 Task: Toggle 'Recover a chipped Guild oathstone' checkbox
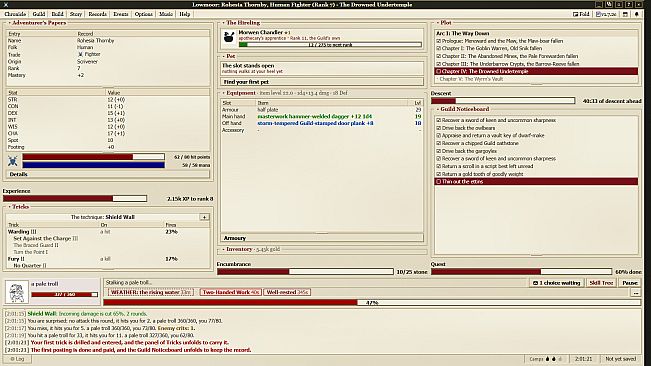point(439,143)
